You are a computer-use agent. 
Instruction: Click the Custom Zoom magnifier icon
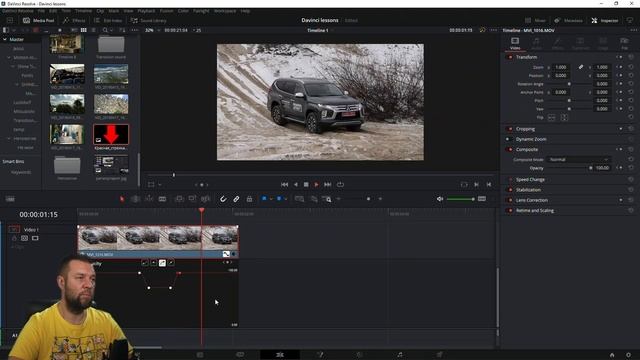coord(327,199)
